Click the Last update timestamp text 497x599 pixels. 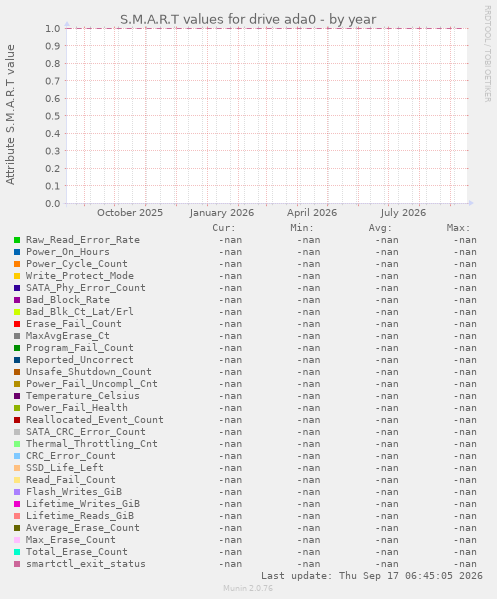pos(372,576)
